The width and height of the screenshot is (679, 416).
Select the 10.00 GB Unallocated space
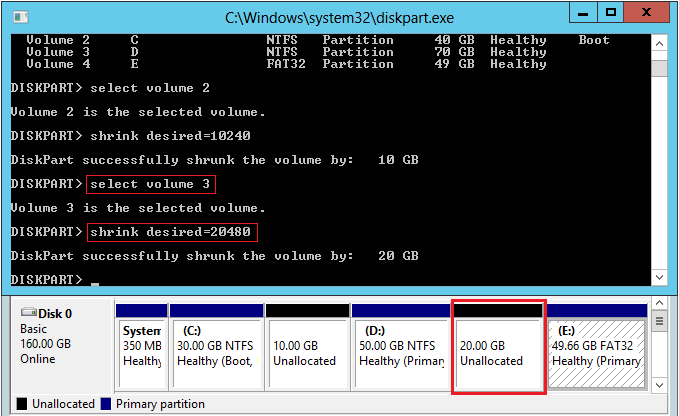pos(307,347)
